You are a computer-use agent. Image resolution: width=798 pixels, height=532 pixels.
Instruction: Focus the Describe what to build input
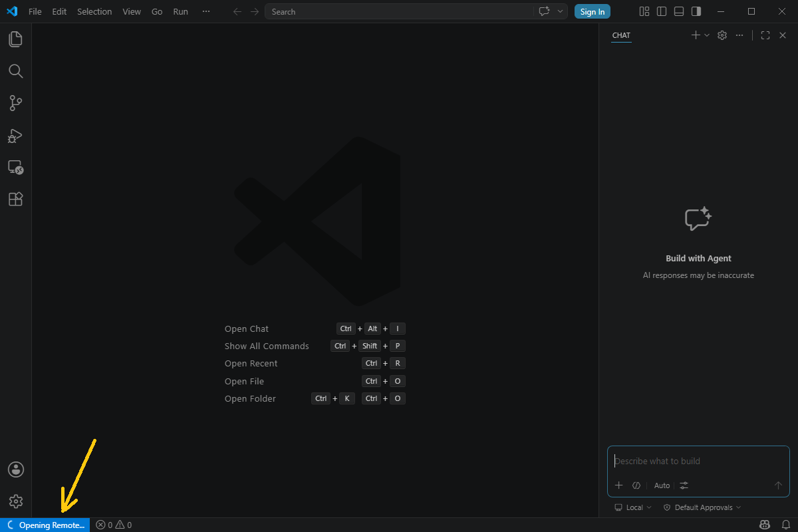[698, 461]
